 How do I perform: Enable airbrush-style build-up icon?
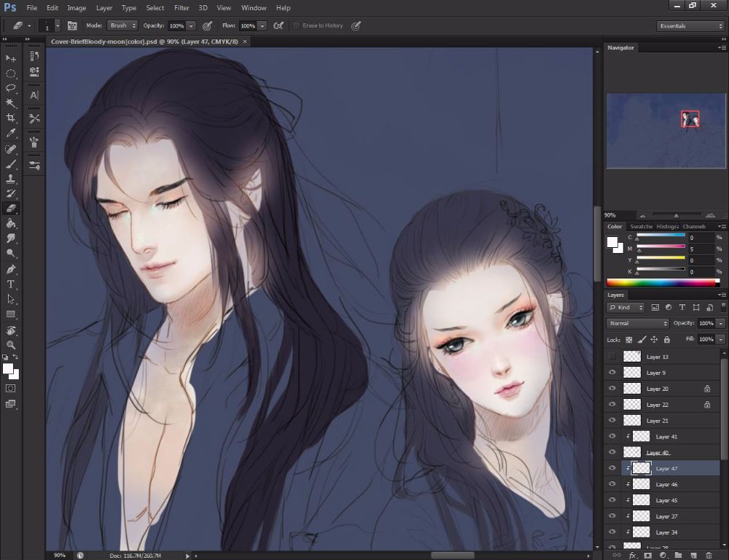(x=278, y=26)
